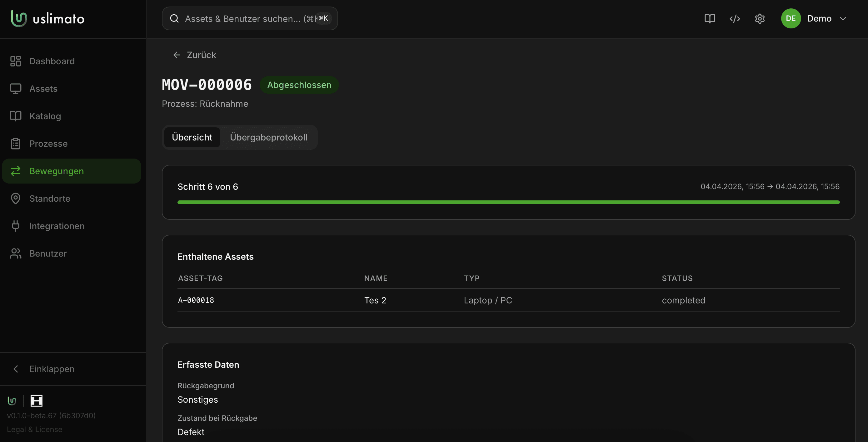The image size is (868, 442).
Task: Click the back arrow icon beside Zurück
Action: point(177,55)
